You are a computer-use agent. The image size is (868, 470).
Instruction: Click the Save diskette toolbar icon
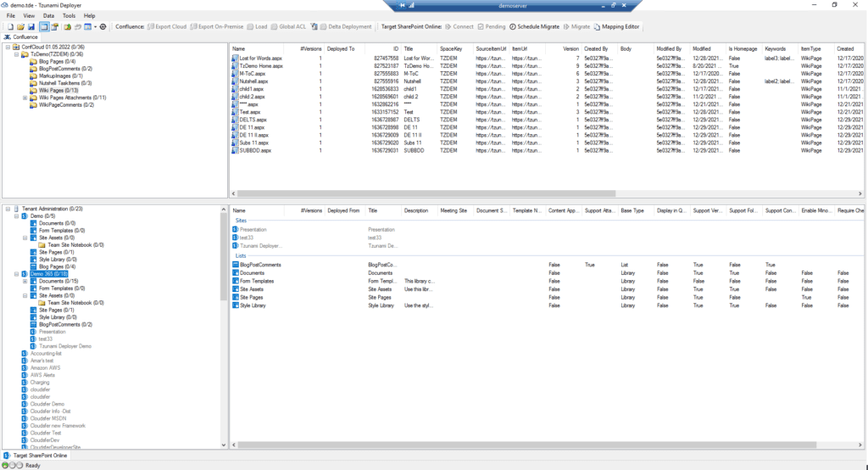click(x=31, y=26)
